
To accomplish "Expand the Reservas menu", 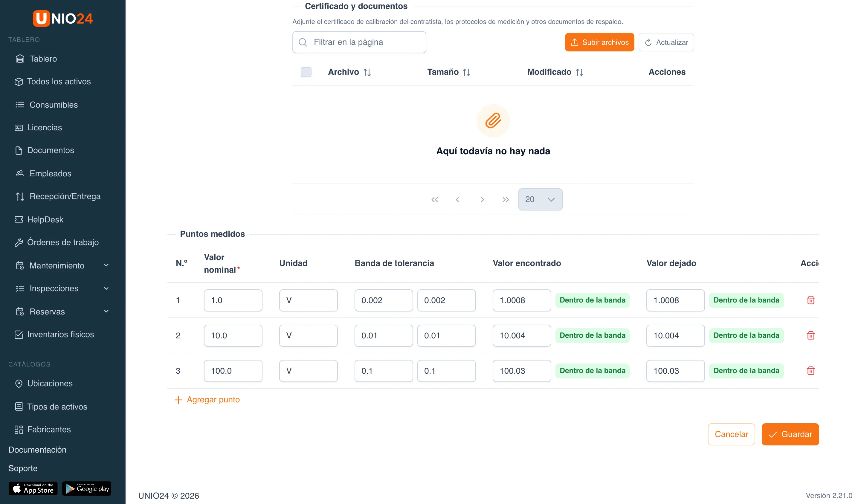I will (62, 311).
